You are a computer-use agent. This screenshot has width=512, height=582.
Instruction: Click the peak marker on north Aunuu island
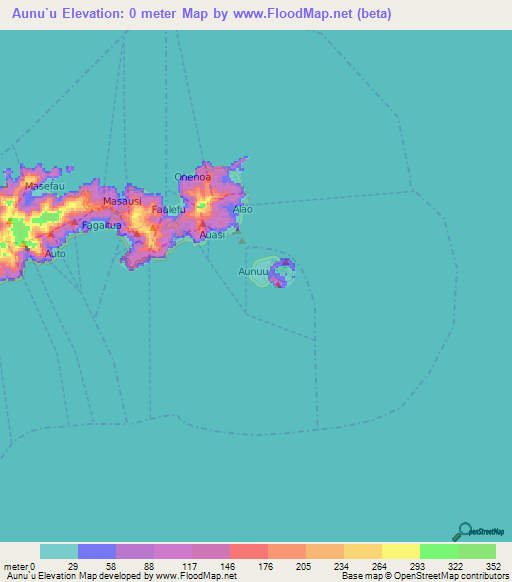[286, 262]
